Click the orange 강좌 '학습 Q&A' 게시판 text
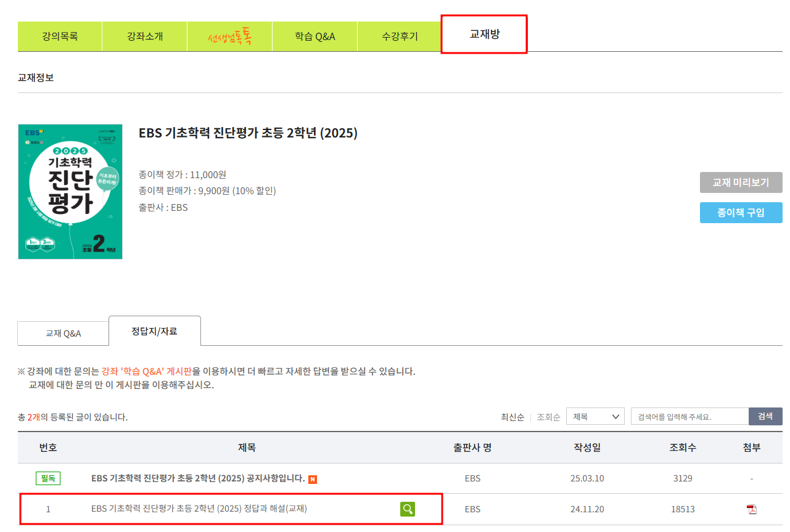Viewport: 790px width, 532px height. (x=147, y=371)
